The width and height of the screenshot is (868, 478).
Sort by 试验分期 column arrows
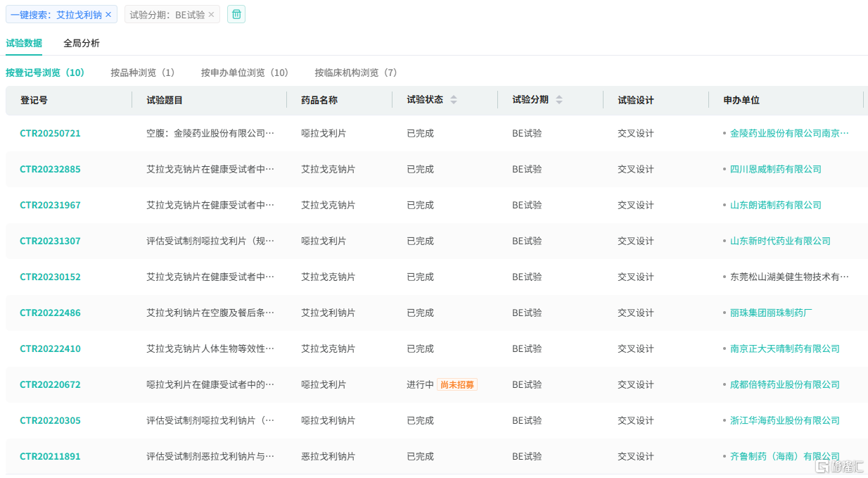tap(559, 100)
